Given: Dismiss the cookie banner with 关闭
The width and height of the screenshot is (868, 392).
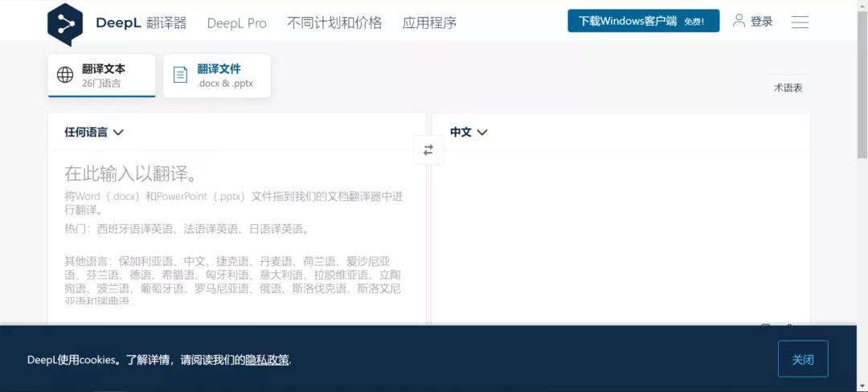Looking at the screenshot, I should (x=802, y=359).
